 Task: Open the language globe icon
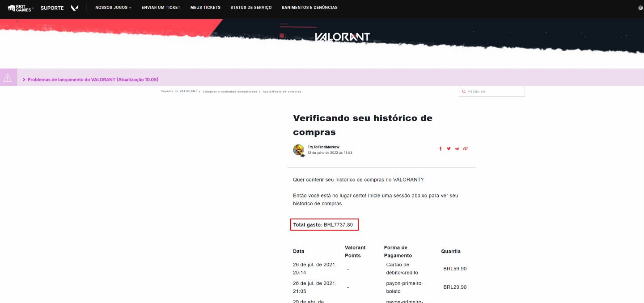[x=641, y=8]
